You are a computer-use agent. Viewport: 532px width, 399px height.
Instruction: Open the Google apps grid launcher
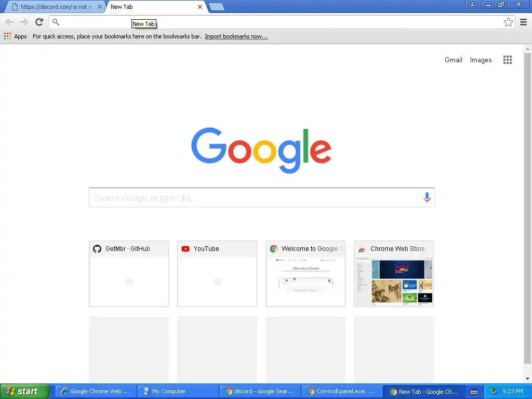pos(507,60)
